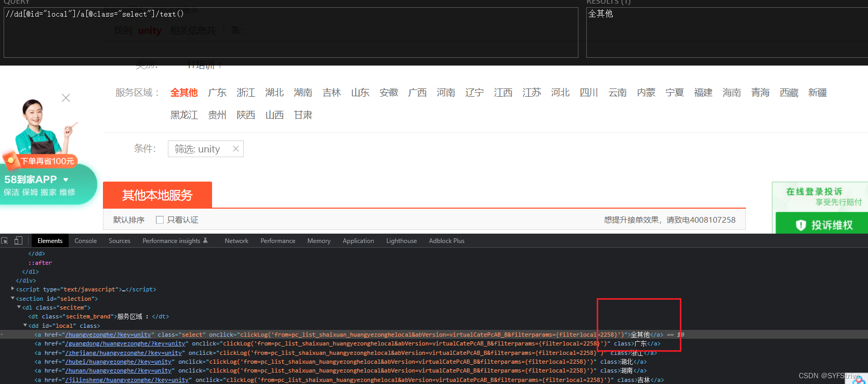This screenshot has width=868, height=384.
Task: Select the 甘肃 region link
Action: pyautogui.click(x=303, y=115)
